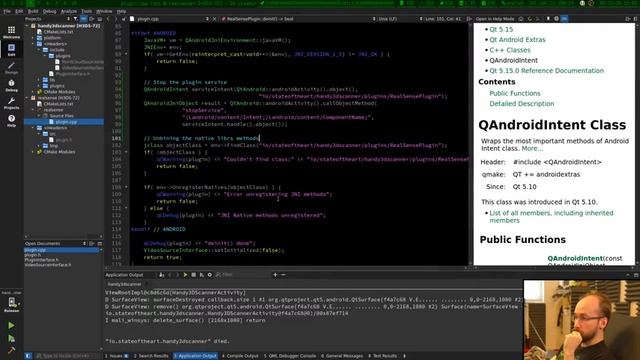The width and height of the screenshot is (640, 360).
Task: Collapse handy3dscanner project node
Action: point(27,26)
